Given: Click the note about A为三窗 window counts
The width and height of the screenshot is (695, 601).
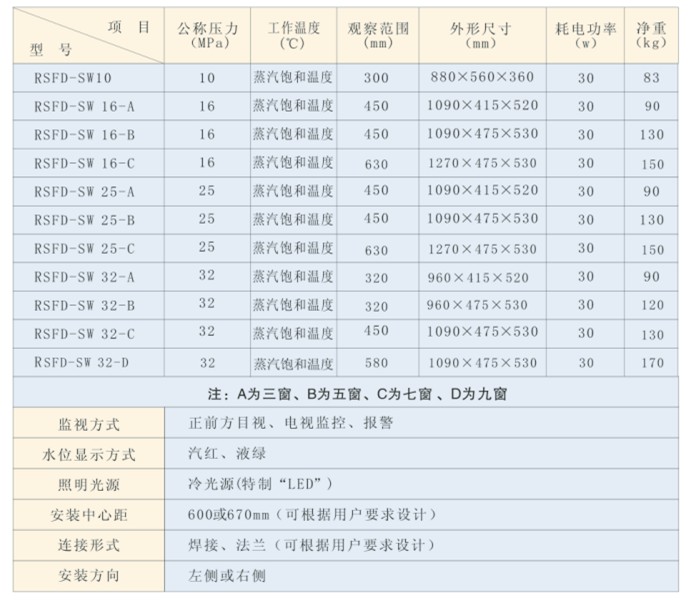Looking at the screenshot, I should tap(348, 394).
